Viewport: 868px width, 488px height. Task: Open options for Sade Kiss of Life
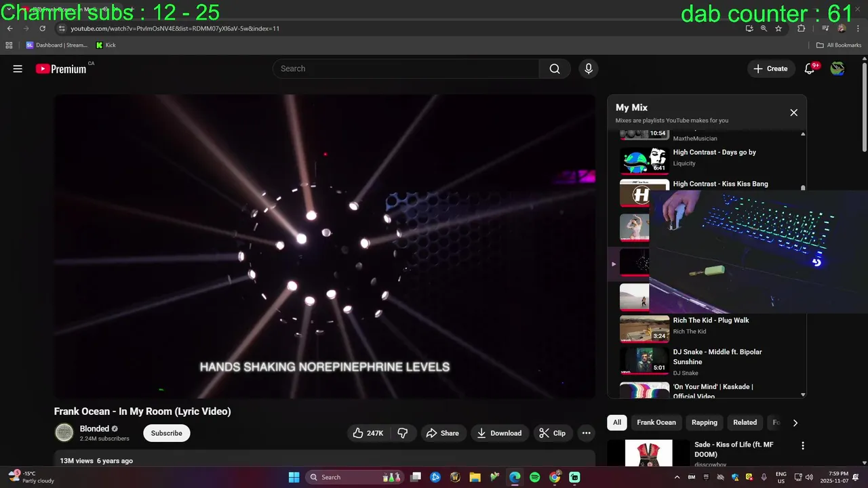coord(803,446)
